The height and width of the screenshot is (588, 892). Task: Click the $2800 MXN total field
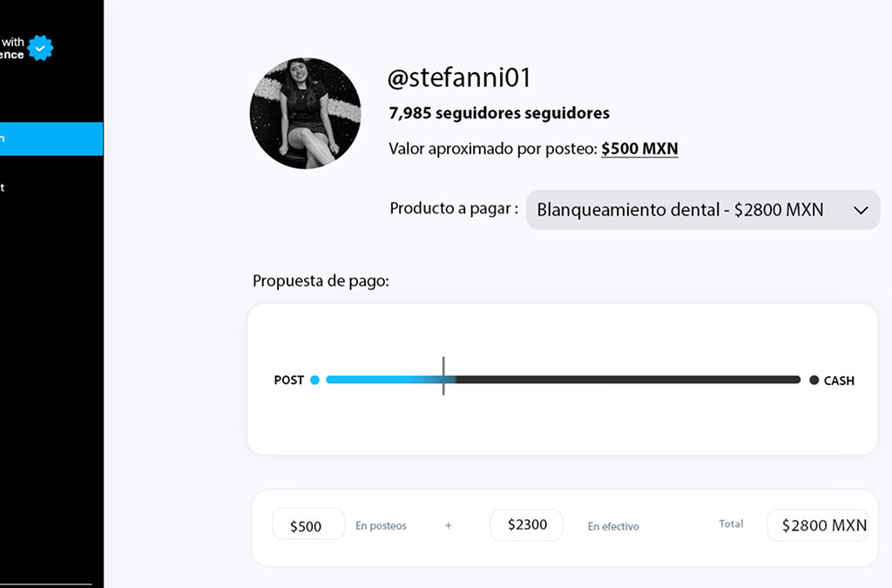[818, 524]
